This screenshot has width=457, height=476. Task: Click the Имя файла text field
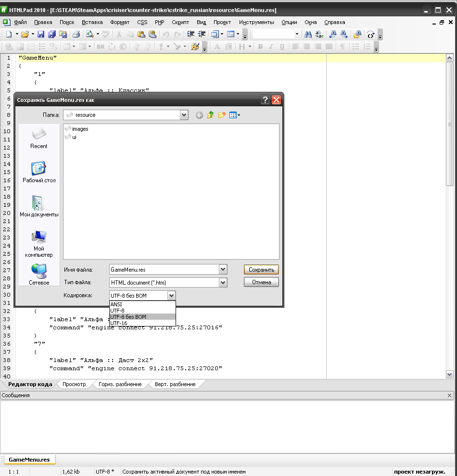coord(164,270)
